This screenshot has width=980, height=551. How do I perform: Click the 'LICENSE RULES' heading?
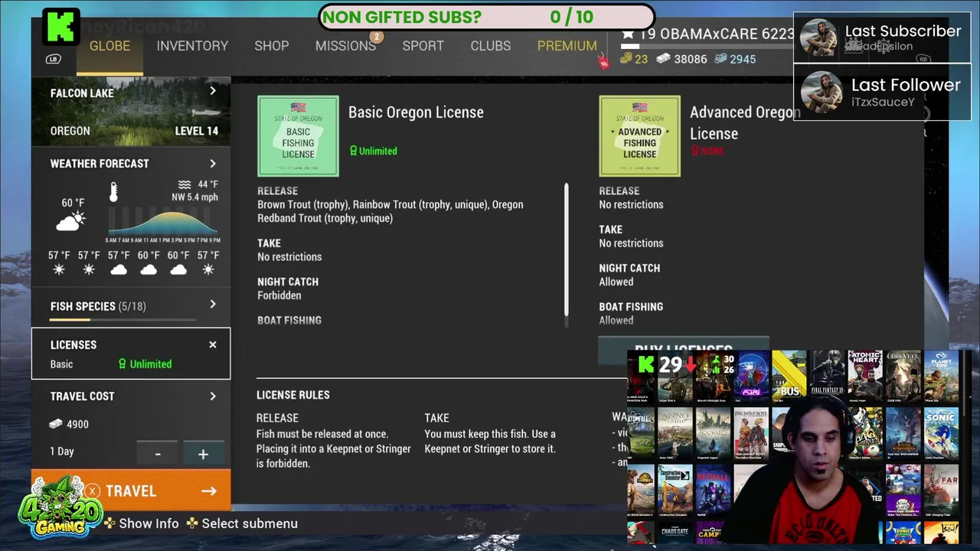pyautogui.click(x=293, y=395)
